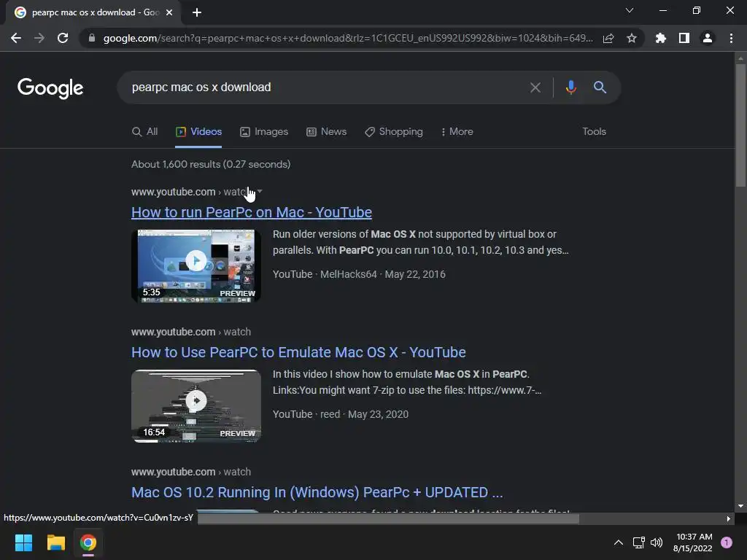Click the forward navigation arrow
The image size is (747, 560).
(x=39, y=38)
